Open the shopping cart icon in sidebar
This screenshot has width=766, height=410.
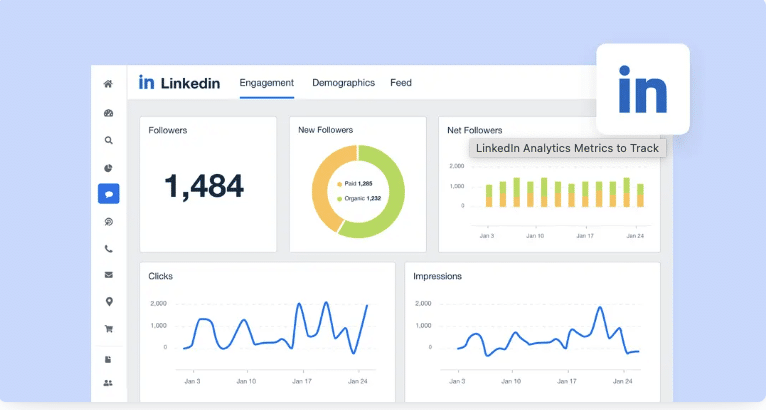[108, 329]
